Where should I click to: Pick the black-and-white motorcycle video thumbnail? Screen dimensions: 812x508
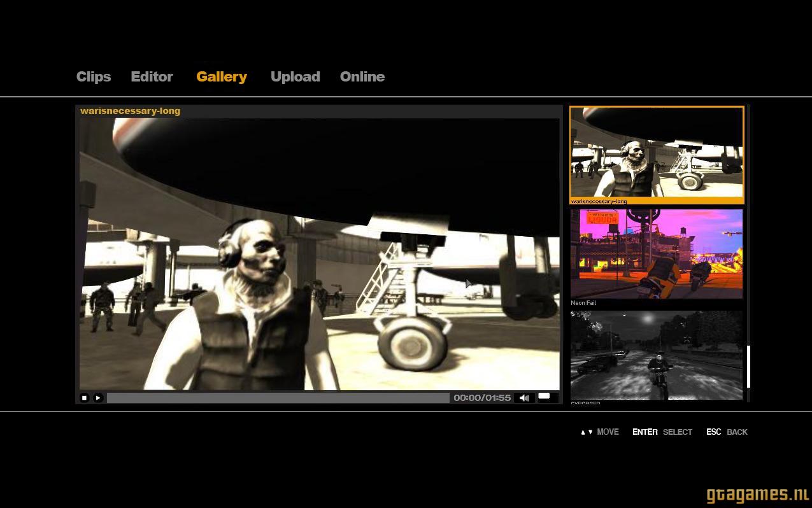tap(657, 355)
